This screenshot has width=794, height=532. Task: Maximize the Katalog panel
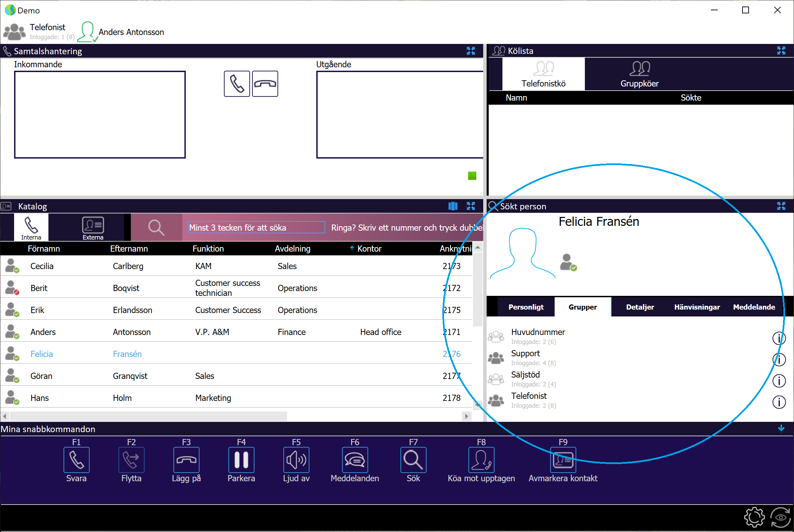[470, 206]
